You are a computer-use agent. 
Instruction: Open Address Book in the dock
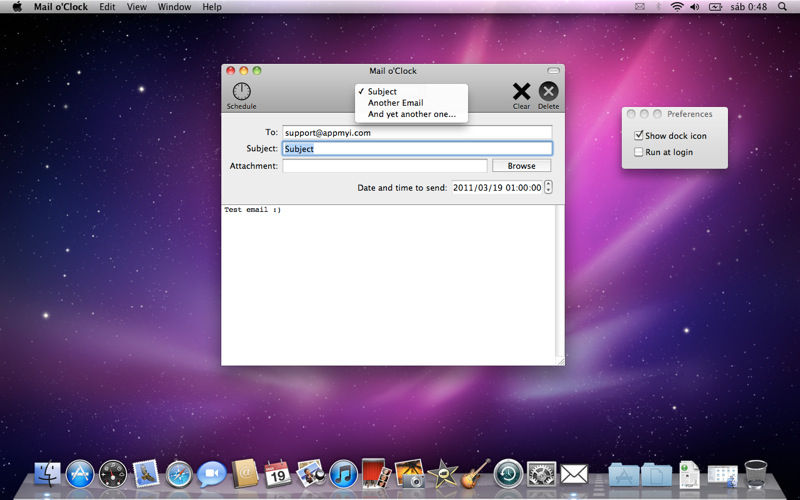pyautogui.click(x=245, y=474)
